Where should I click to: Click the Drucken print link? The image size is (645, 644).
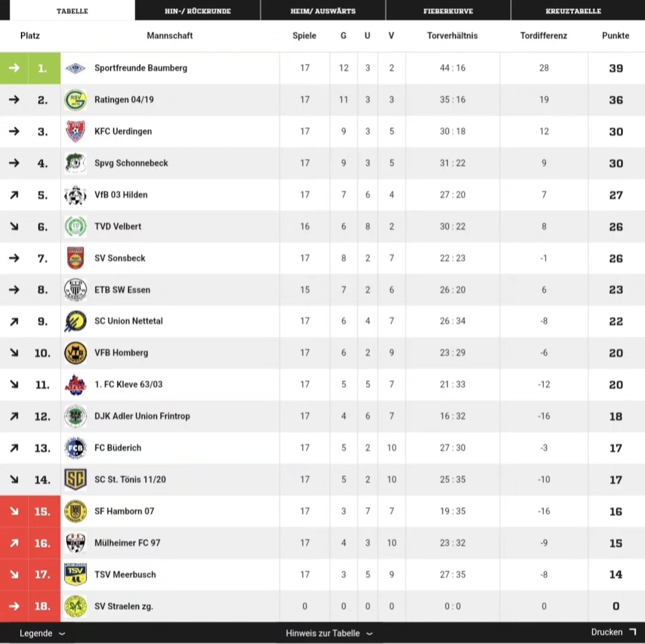coord(613,632)
